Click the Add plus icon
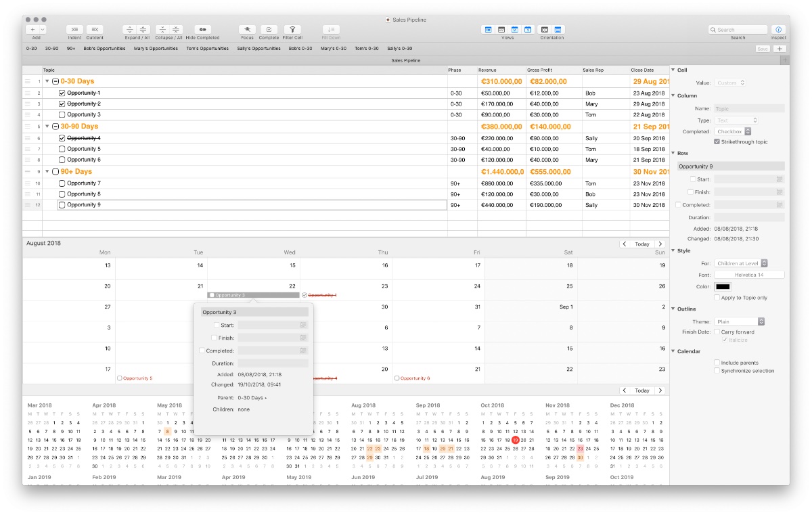The image size is (812, 515). tap(32, 30)
